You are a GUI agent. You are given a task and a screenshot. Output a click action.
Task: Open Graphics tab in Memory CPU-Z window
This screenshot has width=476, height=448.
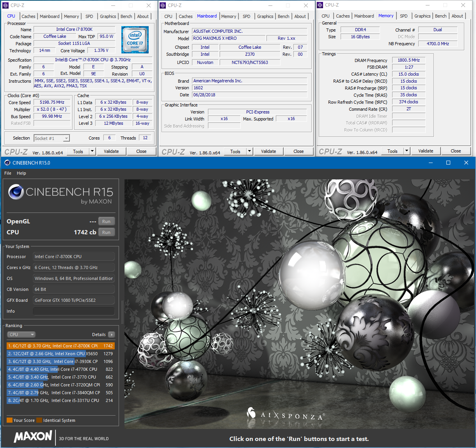tap(423, 16)
